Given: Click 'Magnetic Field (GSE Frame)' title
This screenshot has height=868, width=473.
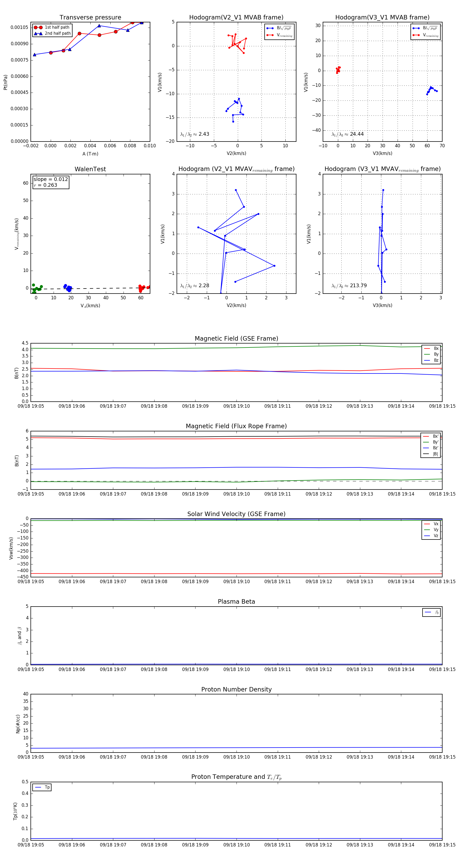Looking at the screenshot, I should (x=236, y=339).
